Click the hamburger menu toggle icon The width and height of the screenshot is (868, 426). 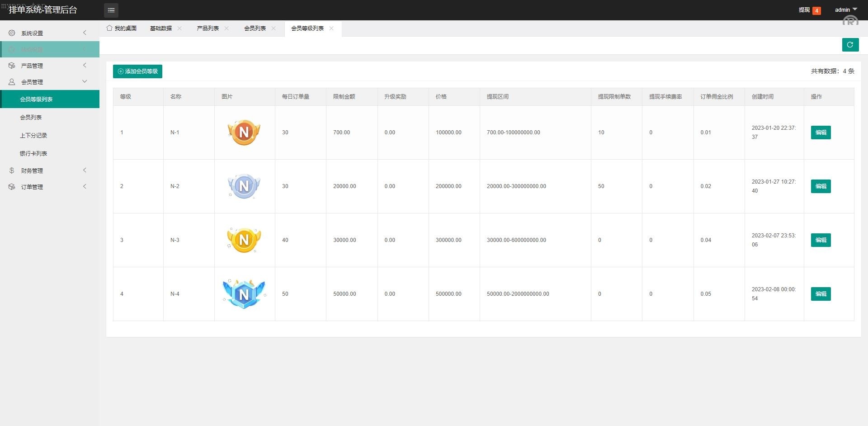(111, 10)
